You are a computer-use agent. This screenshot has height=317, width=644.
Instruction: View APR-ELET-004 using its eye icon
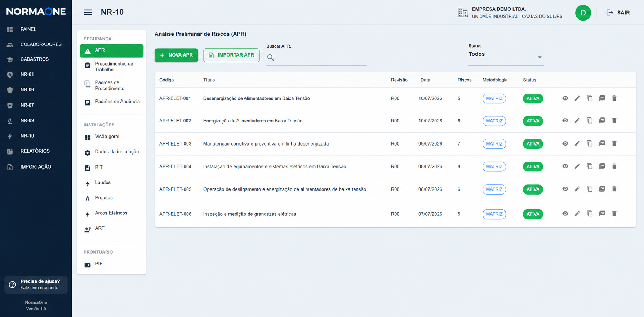coord(565,166)
